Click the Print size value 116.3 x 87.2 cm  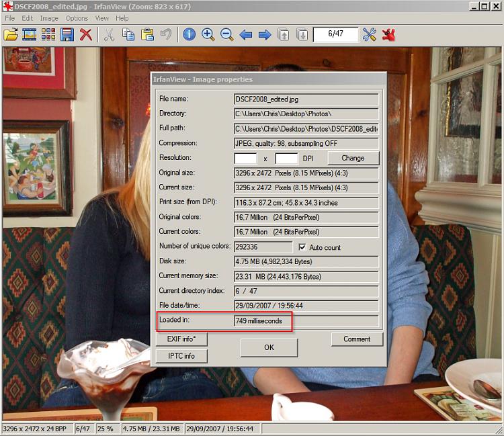(306, 203)
